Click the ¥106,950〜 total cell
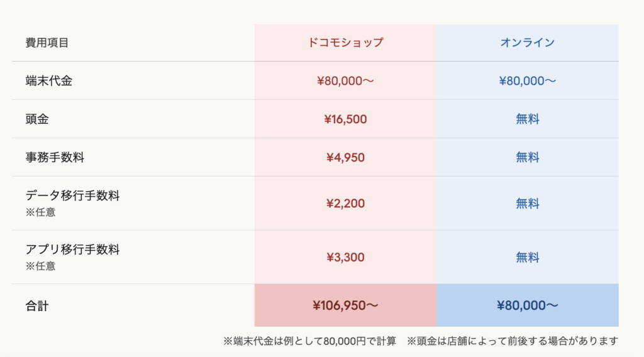This screenshot has height=357, width=644. pos(345,305)
